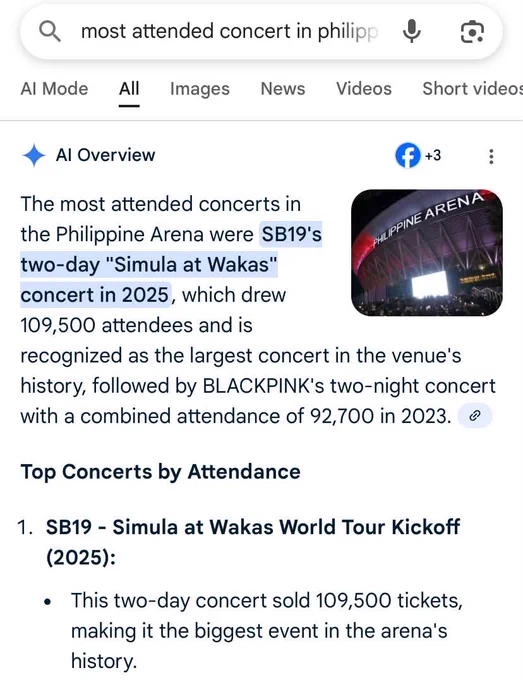This screenshot has height=680, width=523.
Task: Click Top Concerts by Attendance heading
Action: (160, 472)
